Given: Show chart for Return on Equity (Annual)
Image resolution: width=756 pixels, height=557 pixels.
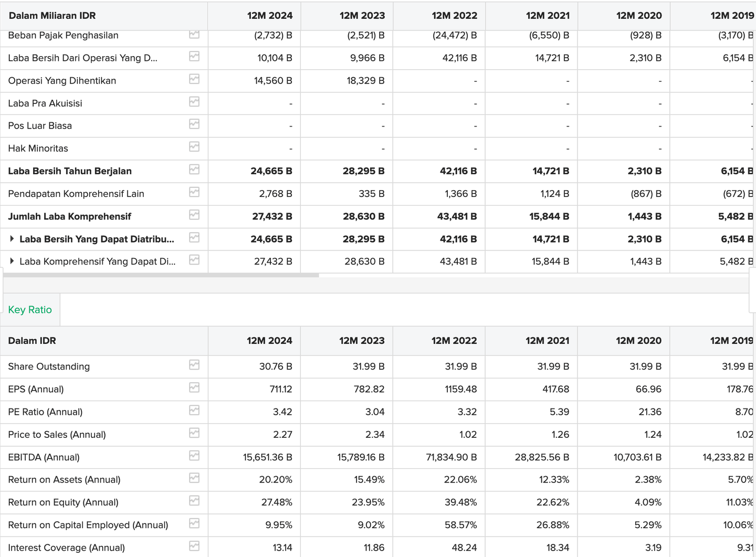Looking at the screenshot, I should pos(194,501).
